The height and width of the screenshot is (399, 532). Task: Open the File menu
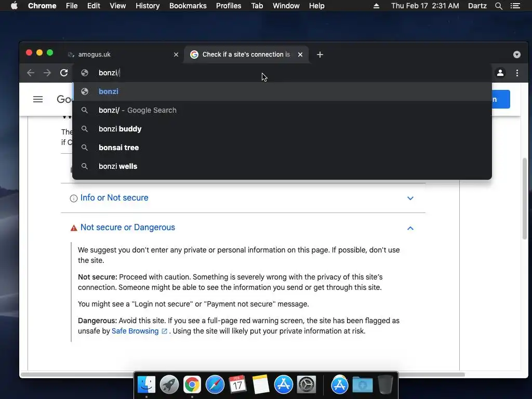pos(72,6)
